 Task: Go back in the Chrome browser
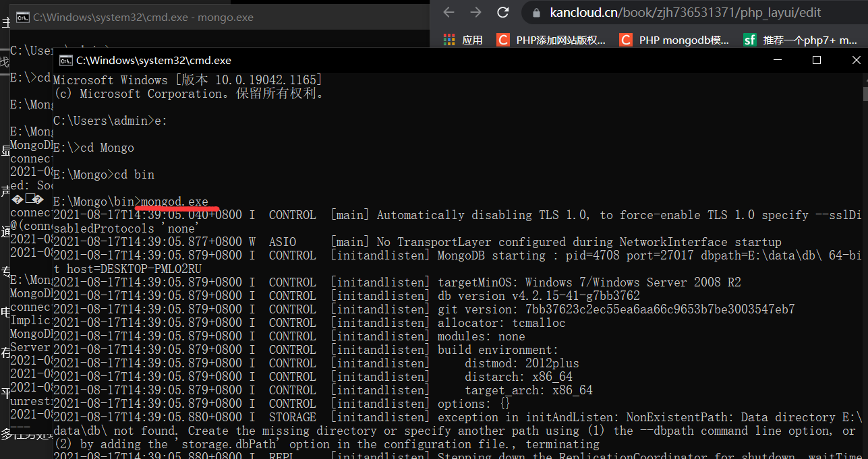click(449, 12)
